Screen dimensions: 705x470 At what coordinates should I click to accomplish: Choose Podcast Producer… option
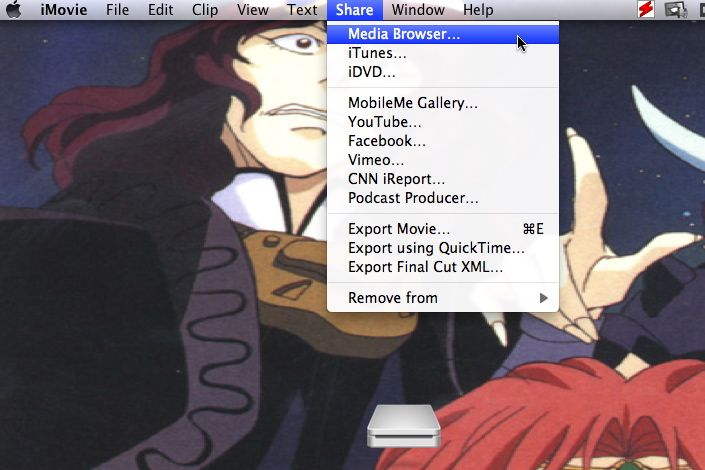[443, 198]
